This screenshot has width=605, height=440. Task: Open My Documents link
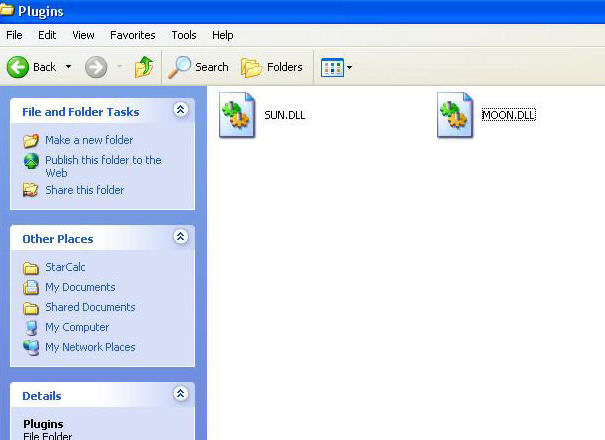[80, 287]
